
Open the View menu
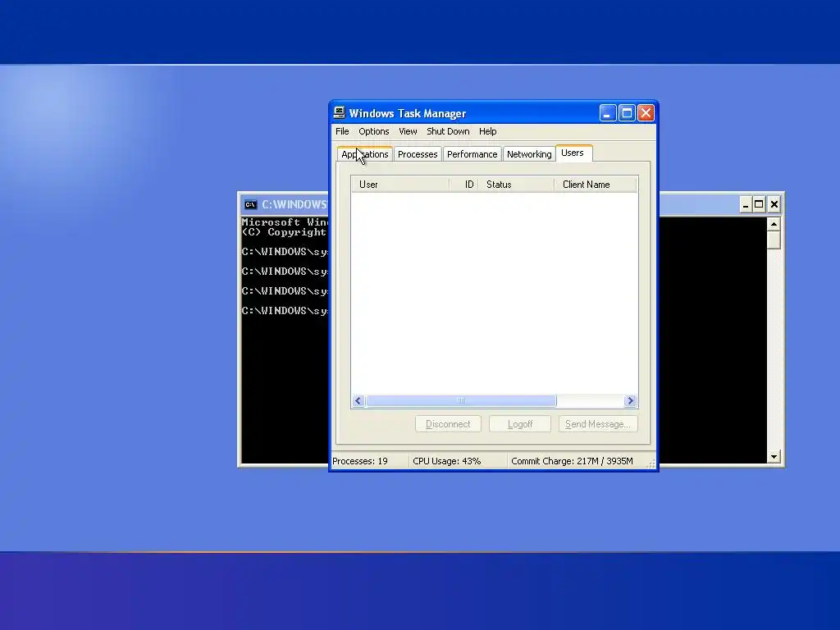408,131
